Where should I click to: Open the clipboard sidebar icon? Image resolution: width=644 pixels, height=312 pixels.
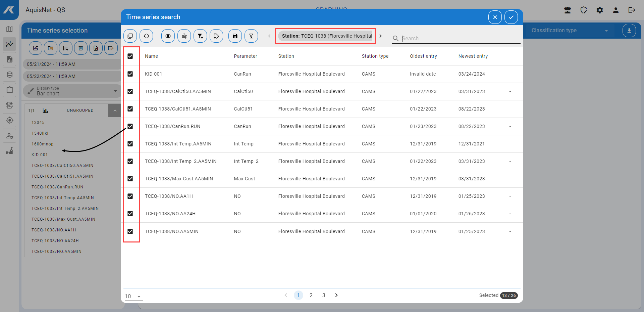9,90
